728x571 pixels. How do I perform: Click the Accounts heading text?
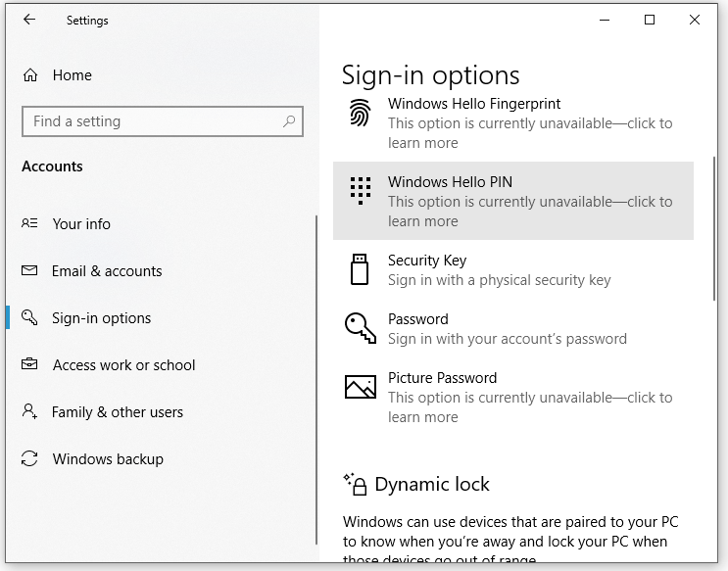point(52,167)
